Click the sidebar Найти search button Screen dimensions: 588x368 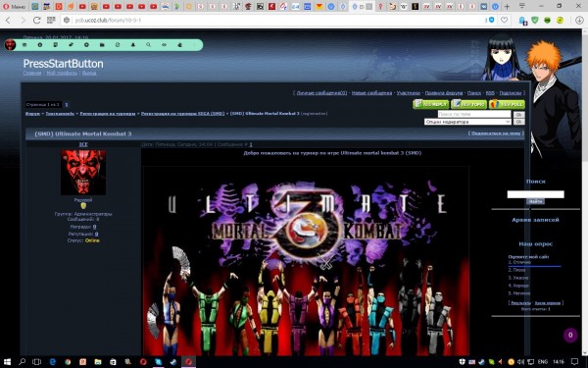535,201
